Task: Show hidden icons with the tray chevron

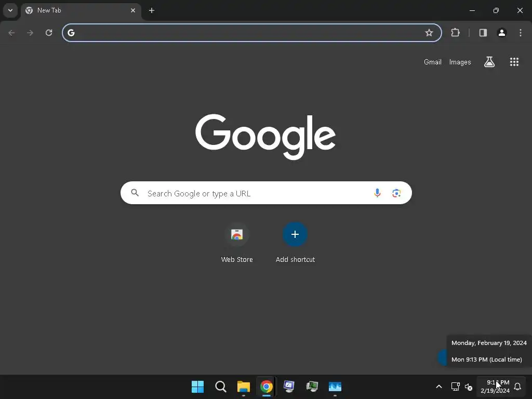Action: point(438,387)
